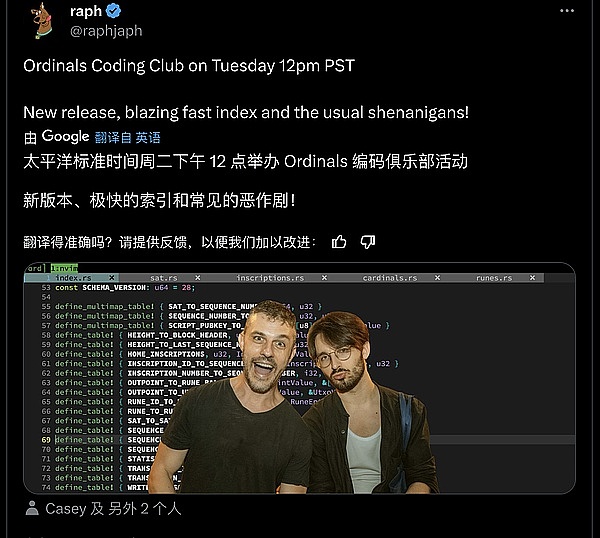Click the blue verified badge
Screen dimensions: 600x538
pyautogui.click(x=113, y=11)
